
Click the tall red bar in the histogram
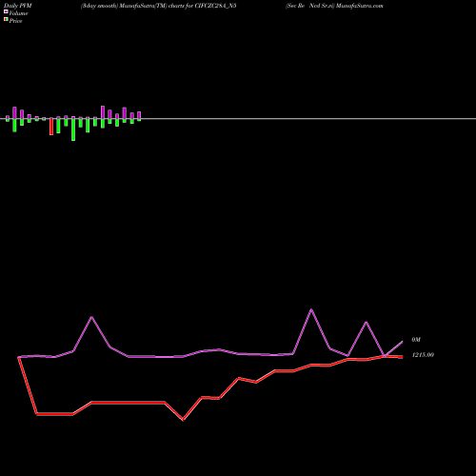51,127
